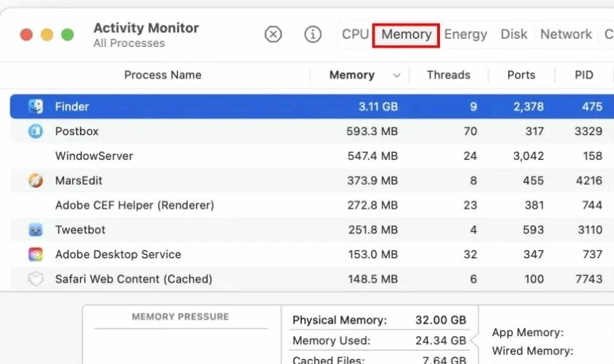Click the 153.0 MB memory value
The width and height of the screenshot is (614, 364).
(x=373, y=255)
